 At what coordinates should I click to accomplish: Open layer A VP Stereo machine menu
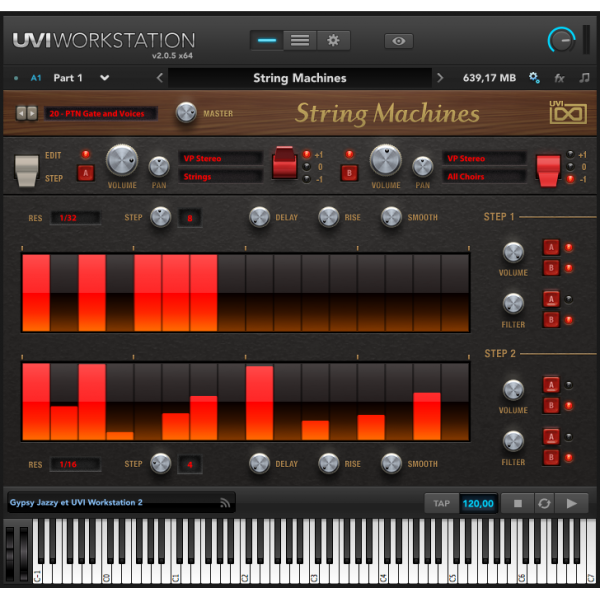(220, 158)
